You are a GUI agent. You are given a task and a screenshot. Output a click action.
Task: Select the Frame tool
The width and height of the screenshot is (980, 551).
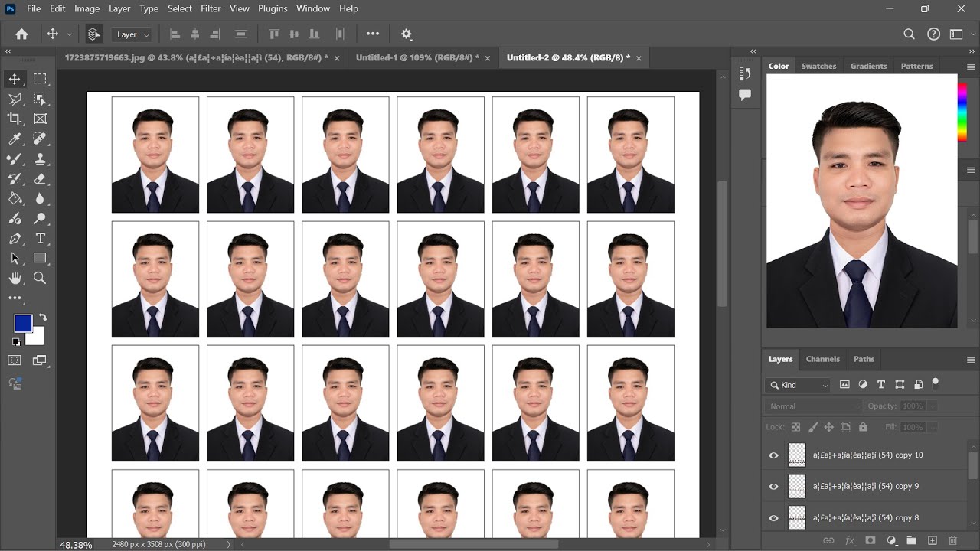tap(40, 119)
